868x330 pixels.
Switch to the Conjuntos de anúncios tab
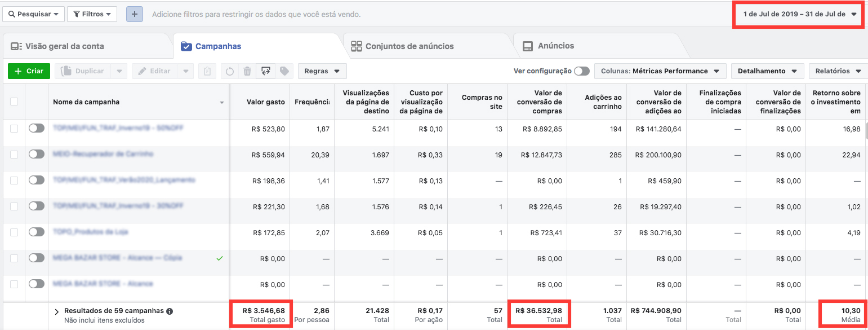(409, 46)
